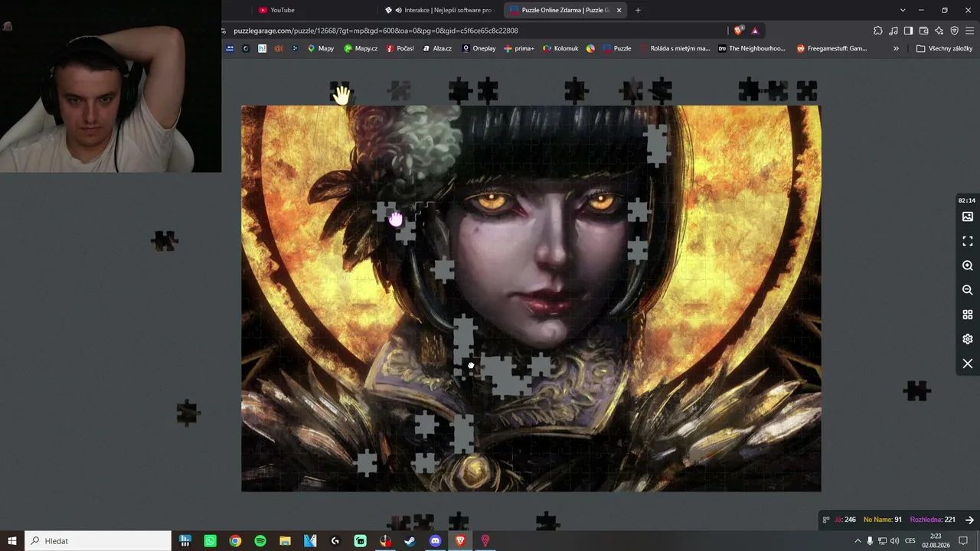
Task: Show the puzzle preview image
Action: click(x=968, y=217)
